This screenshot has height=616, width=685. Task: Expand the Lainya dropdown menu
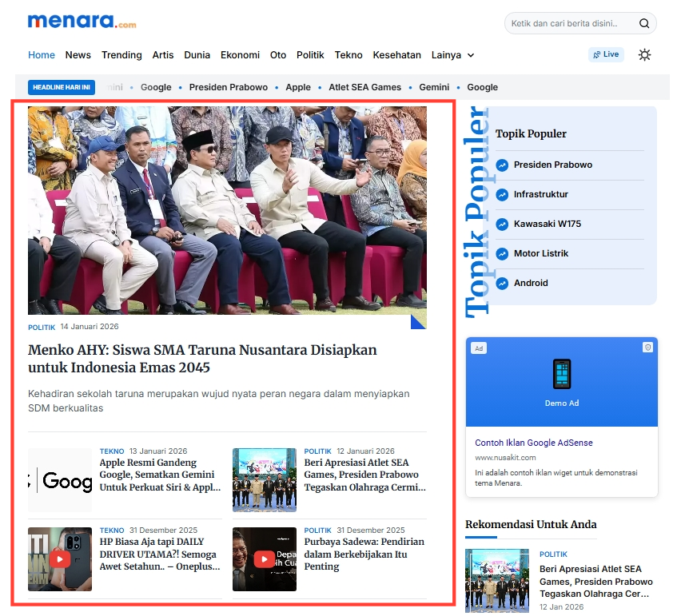[x=452, y=55]
